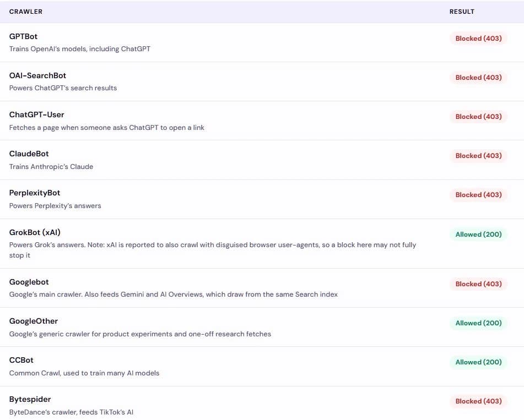Click the 'Powers Grok's answers' note text
This screenshot has height=420, width=524.
(213, 250)
